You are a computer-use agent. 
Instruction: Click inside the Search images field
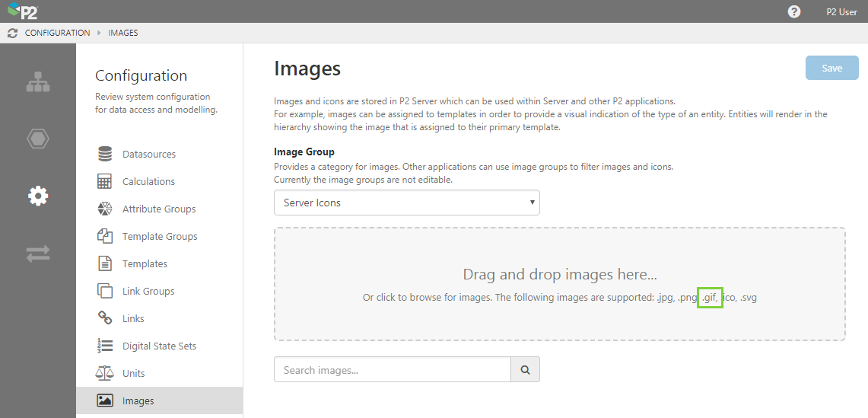coord(392,370)
